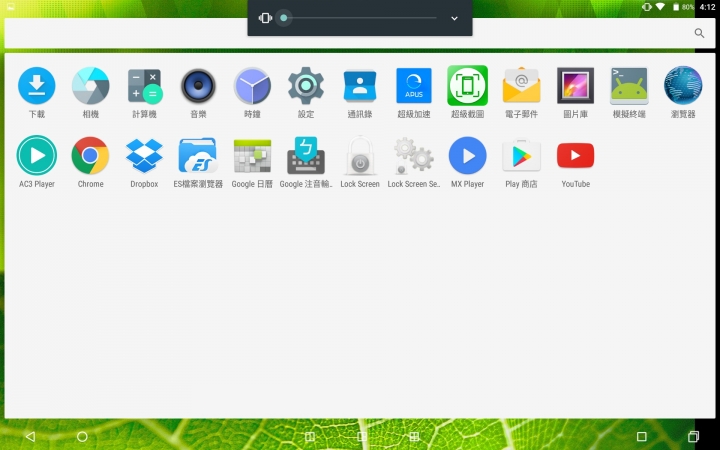Image resolution: width=720 pixels, height=450 pixels.
Task: Toggle the vibrate mode icon in volume panel
Action: tap(265, 18)
